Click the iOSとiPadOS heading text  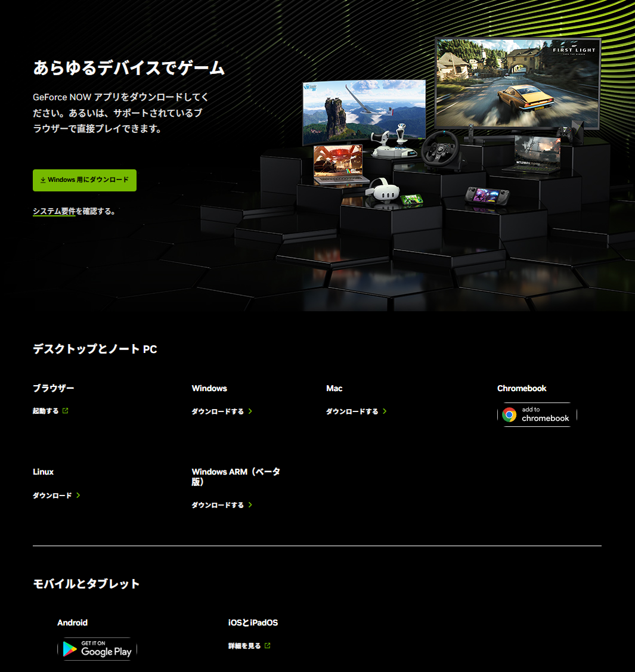tap(253, 623)
